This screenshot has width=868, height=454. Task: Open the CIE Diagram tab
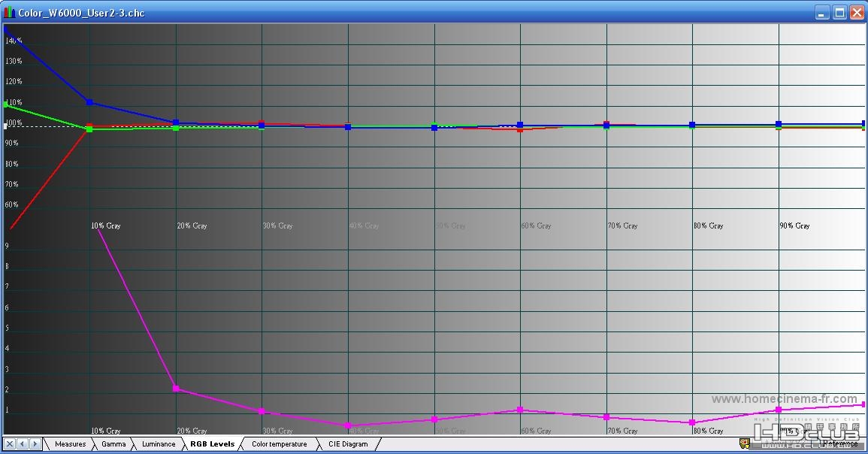pos(348,444)
